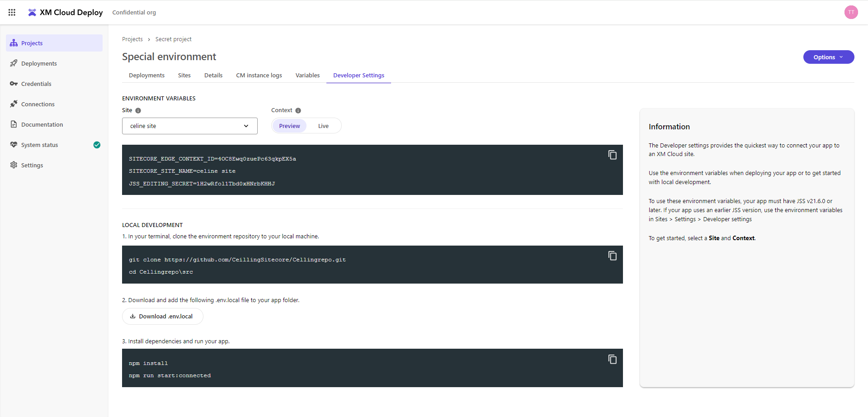Go to Projects breadcrumb link
This screenshot has width=868, height=417.
[132, 39]
